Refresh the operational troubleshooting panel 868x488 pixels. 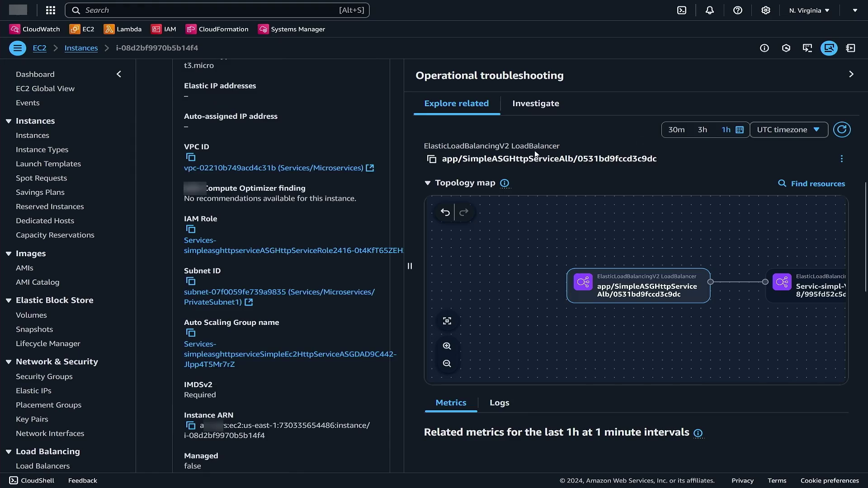click(x=842, y=130)
